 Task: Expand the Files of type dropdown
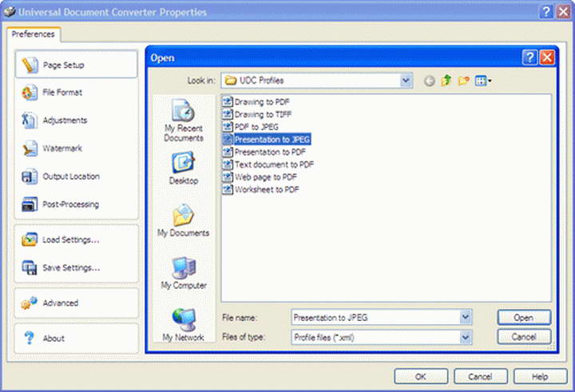click(466, 337)
